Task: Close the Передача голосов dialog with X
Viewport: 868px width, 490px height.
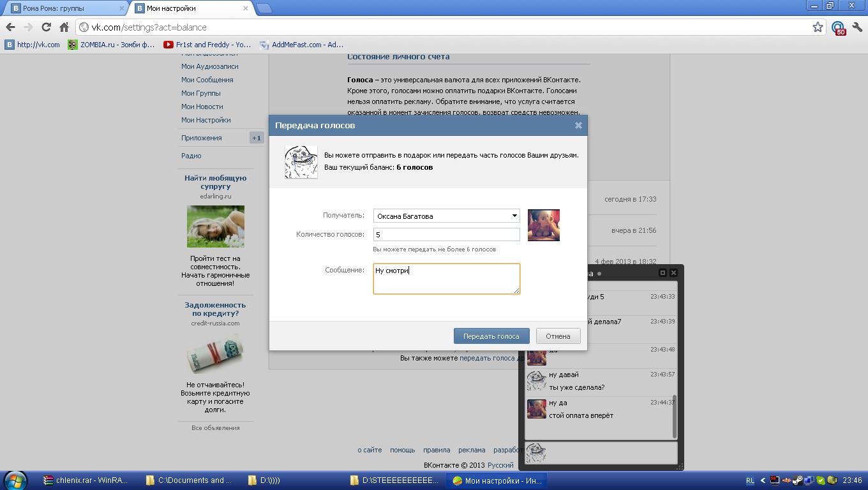Action: [x=578, y=125]
